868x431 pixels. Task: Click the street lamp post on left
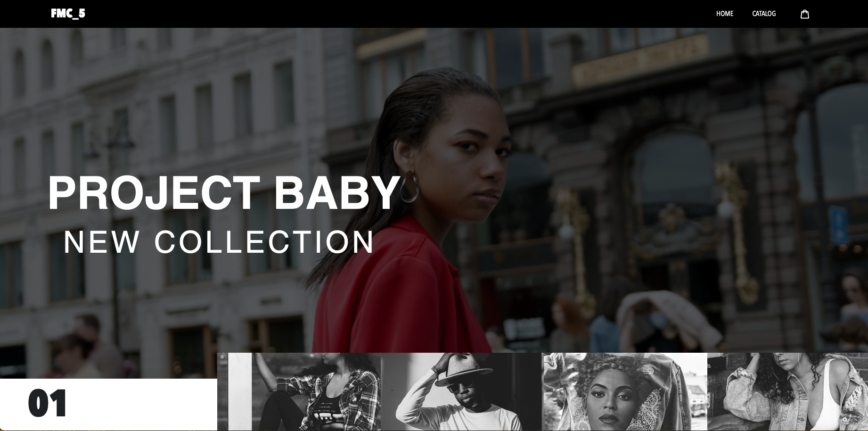pyautogui.click(x=115, y=226)
